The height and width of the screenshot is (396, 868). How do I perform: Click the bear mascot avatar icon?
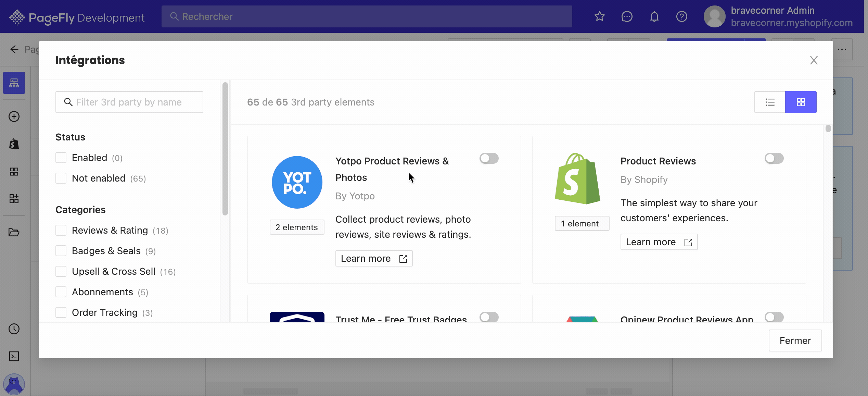(14, 384)
